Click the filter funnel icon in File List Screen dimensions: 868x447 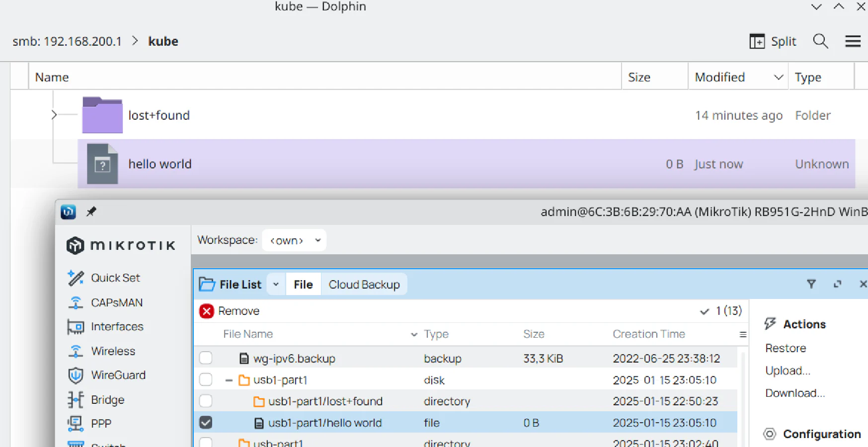pyautogui.click(x=811, y=284)
